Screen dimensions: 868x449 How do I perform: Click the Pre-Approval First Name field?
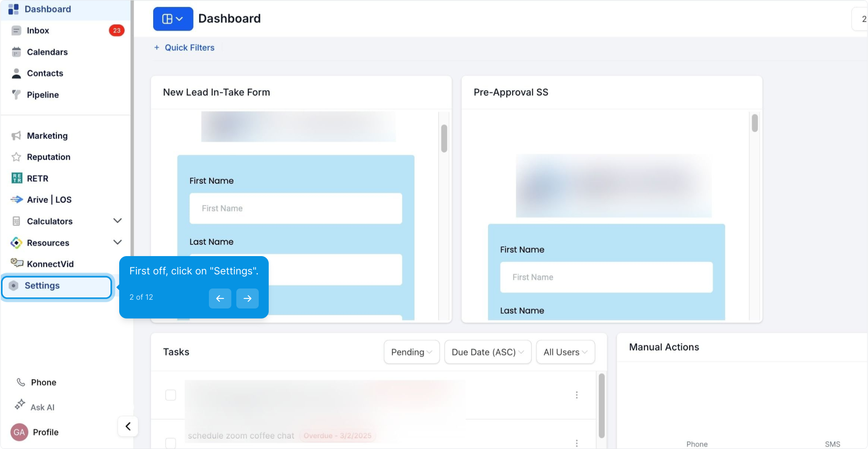tap(606, 277)
